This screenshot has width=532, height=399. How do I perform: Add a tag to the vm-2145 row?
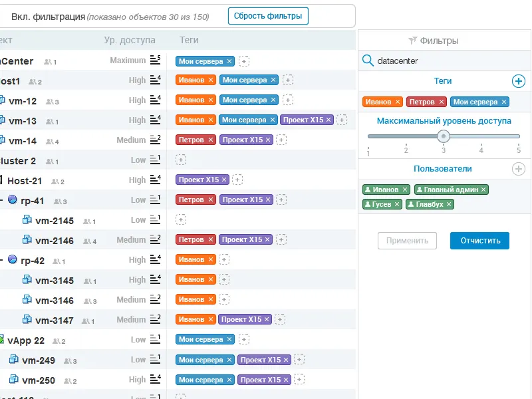coord(181,220)
